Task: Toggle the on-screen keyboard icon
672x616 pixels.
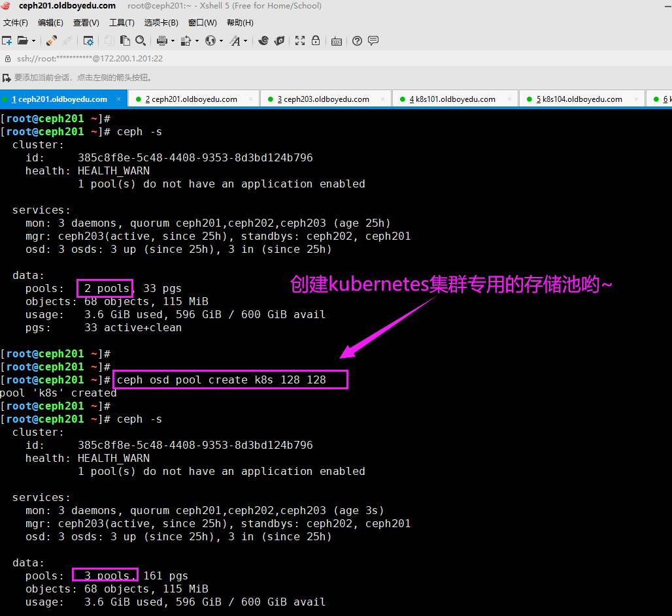Action: 336,41
